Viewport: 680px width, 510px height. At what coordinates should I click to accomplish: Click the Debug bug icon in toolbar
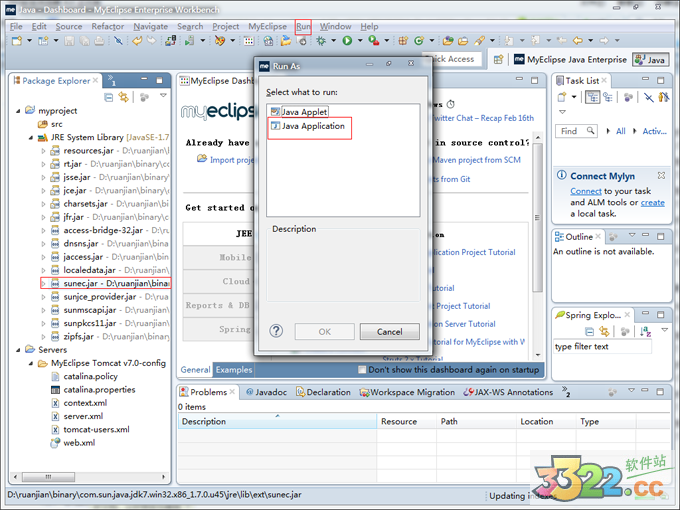pos(321,41)
